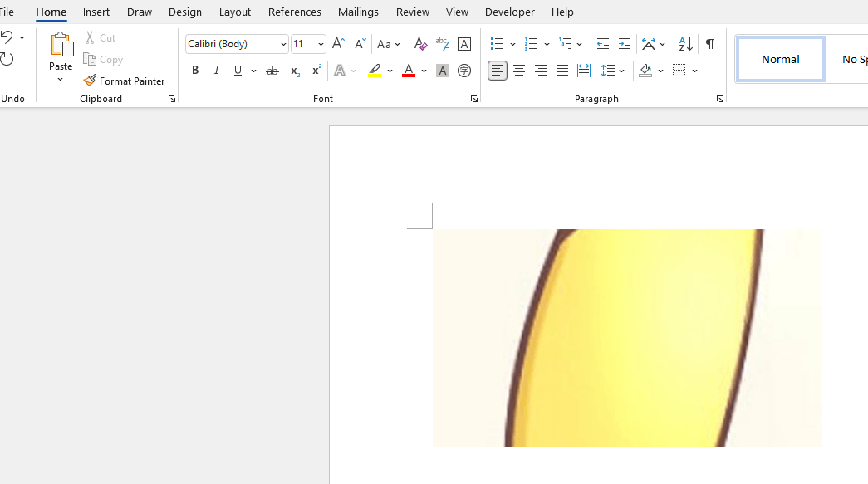Expand the font size dropdown
This screenshot has width=868, height=484.
(321, 45)
